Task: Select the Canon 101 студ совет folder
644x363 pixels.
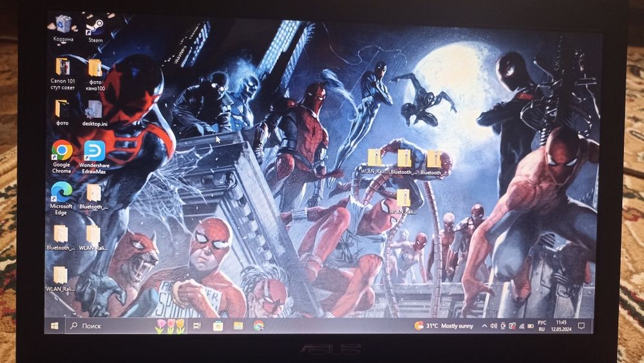Action: [63, 74]
